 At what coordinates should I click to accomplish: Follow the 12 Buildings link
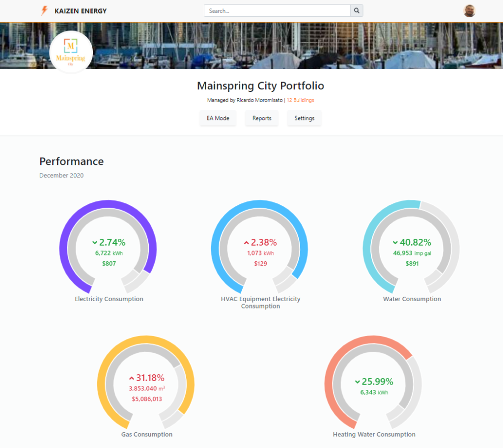[300, 100]
